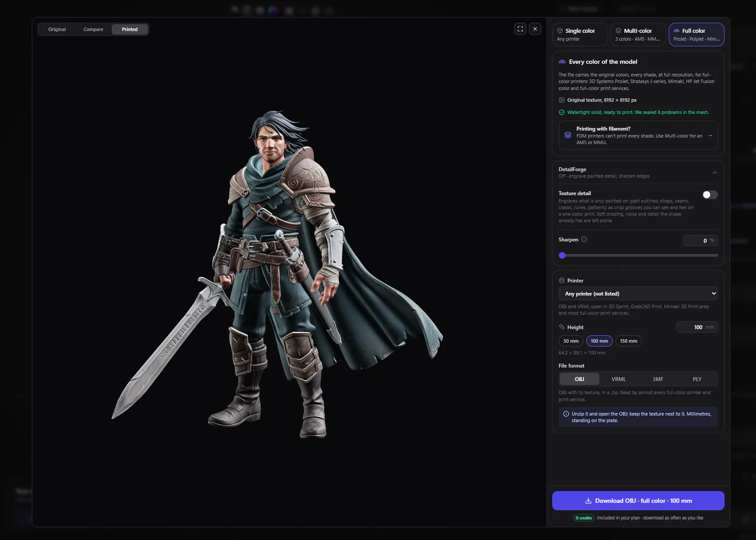This screenshot has width=756, height=540.
Task: Collapse the DetailForge section chevron
Action: tap(715, 172)
